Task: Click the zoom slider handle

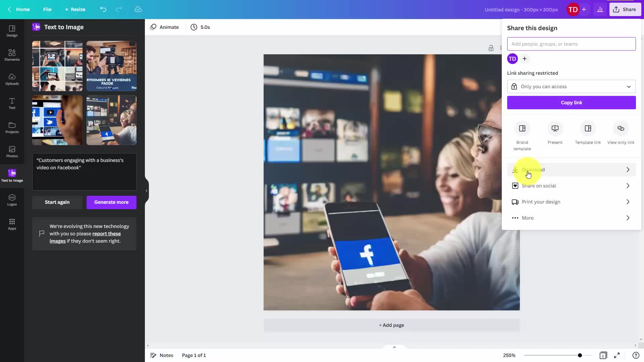Action: [x=580, y=355]
